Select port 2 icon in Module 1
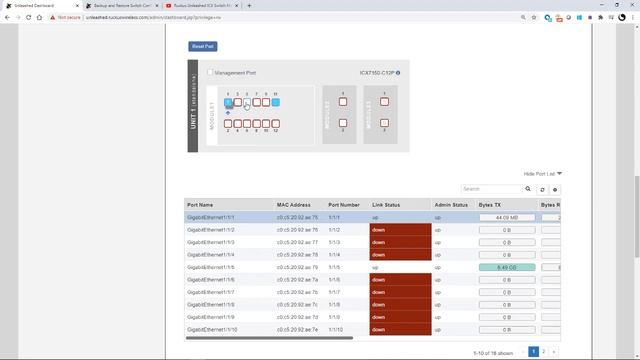 pyautogui.click(x=228, y=123)
